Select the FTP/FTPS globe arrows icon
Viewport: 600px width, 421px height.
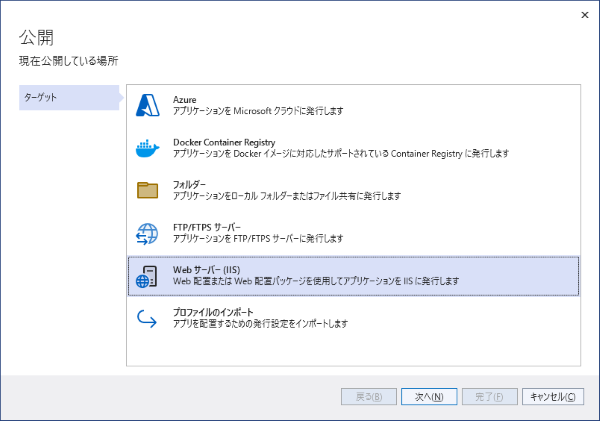point(147,233)
